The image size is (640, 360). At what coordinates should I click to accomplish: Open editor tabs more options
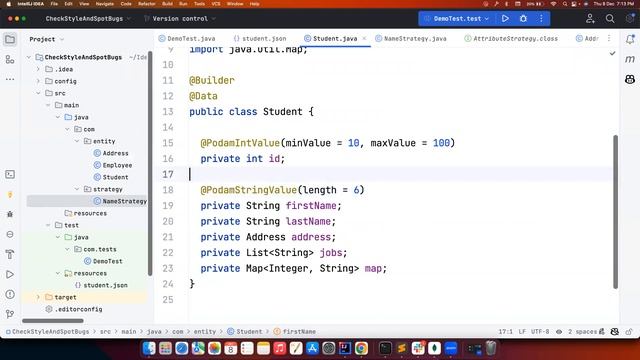click(x=609, y=38)
